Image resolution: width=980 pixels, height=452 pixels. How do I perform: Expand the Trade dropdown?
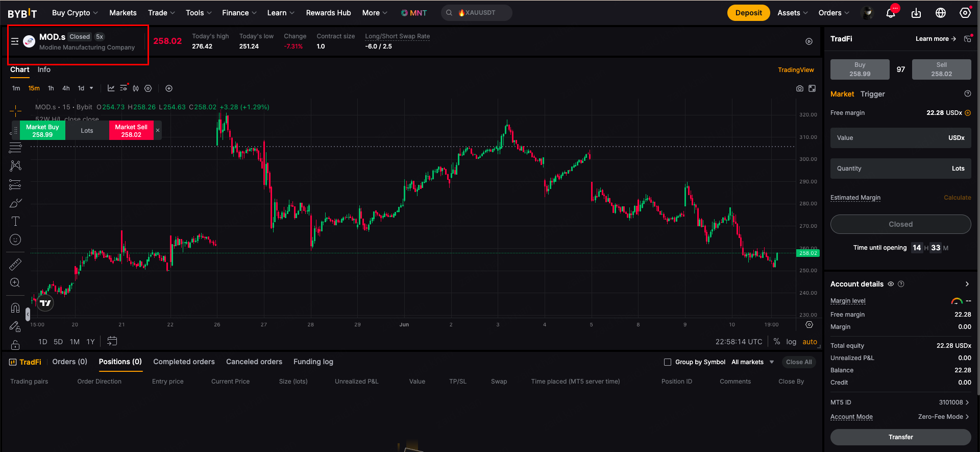(161, 13)
